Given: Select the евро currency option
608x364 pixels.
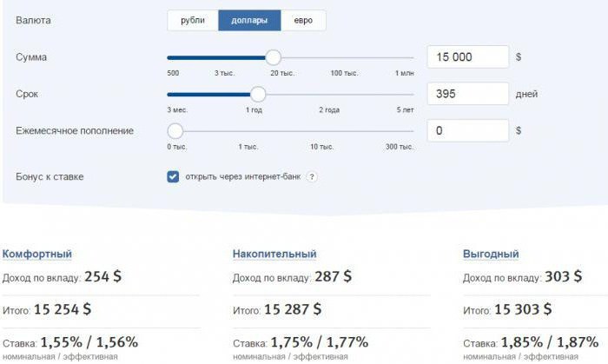Looking at the screenshot, I should click(303, 20).
